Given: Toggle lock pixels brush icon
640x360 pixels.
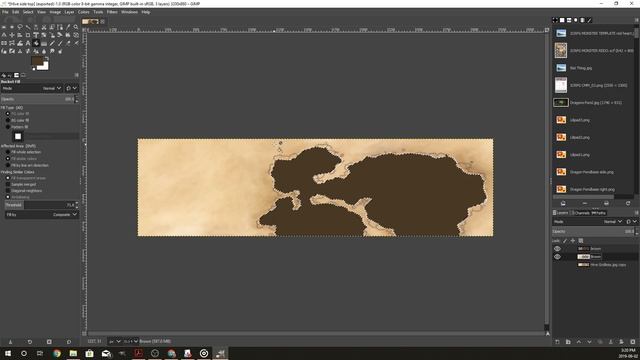Looking at the screenshot, I should [565, 241].
